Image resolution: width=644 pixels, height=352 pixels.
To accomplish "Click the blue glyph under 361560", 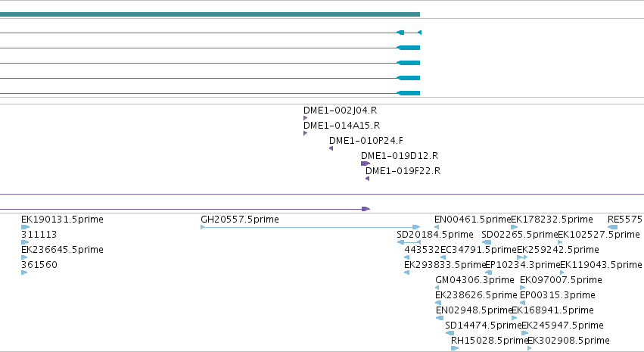I will (x=23, y=273).
